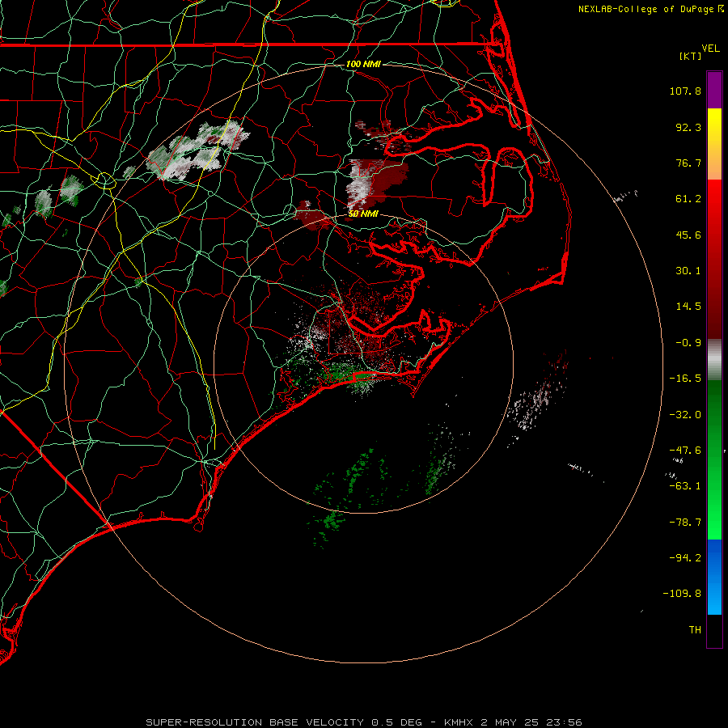The image size is (728, 728).
Task: Click the 107.8 value on velocity scale
Action: (x=685, y=91)
